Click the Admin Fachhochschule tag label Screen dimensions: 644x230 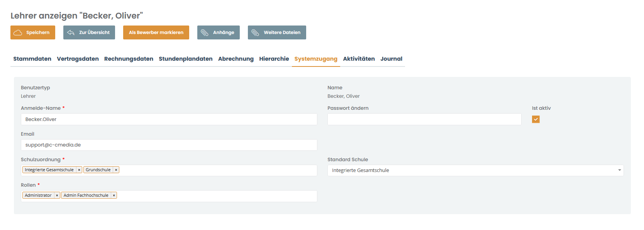(x=86, y=195)
